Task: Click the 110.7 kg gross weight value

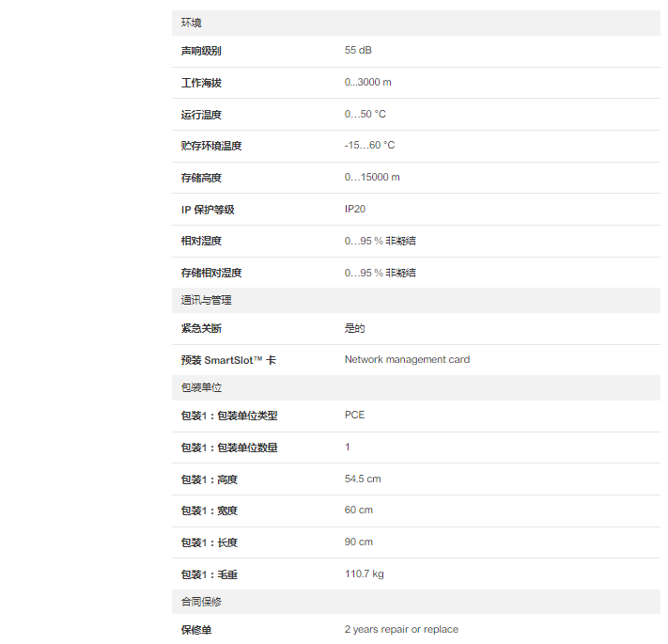Action: coord(364,573)
